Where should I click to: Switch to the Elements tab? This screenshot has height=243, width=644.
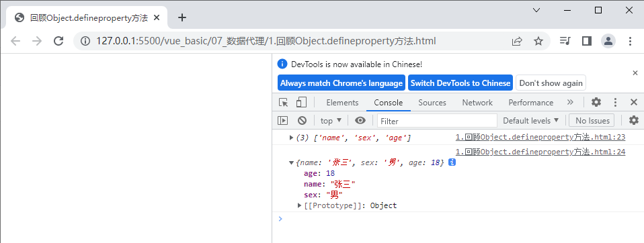click(342, 103)
